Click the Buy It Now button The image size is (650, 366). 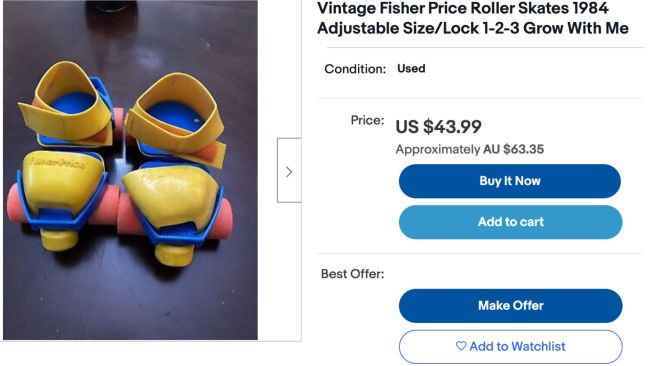coord(509,181)
